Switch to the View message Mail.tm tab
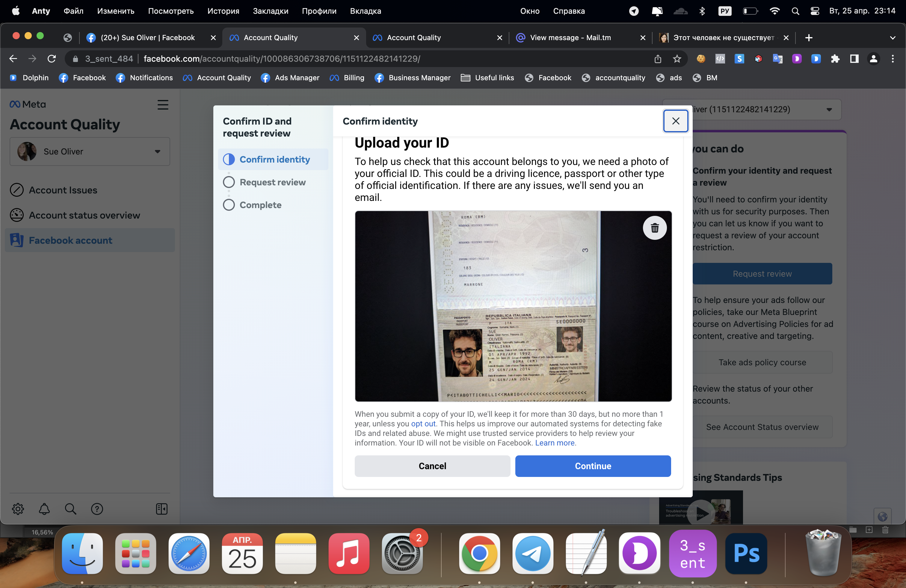The width and height of the screenshot is (906, 588). pyautogui.click(x=580, y=38)
